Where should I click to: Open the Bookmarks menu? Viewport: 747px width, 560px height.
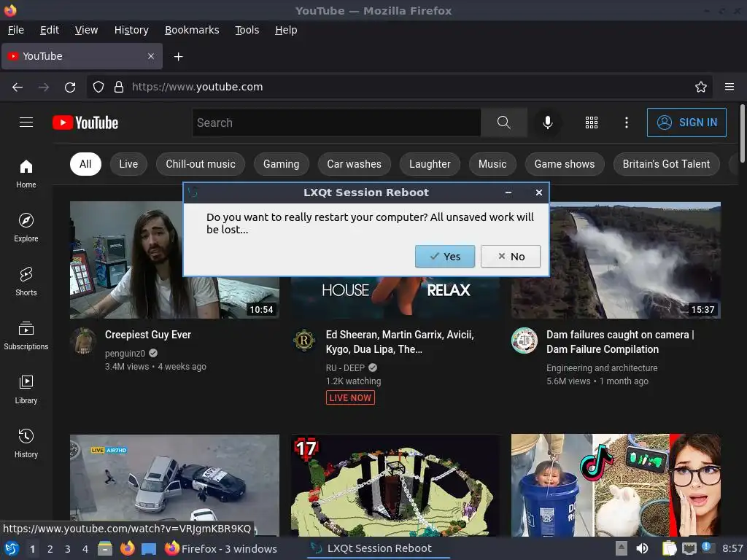(192, 30)
